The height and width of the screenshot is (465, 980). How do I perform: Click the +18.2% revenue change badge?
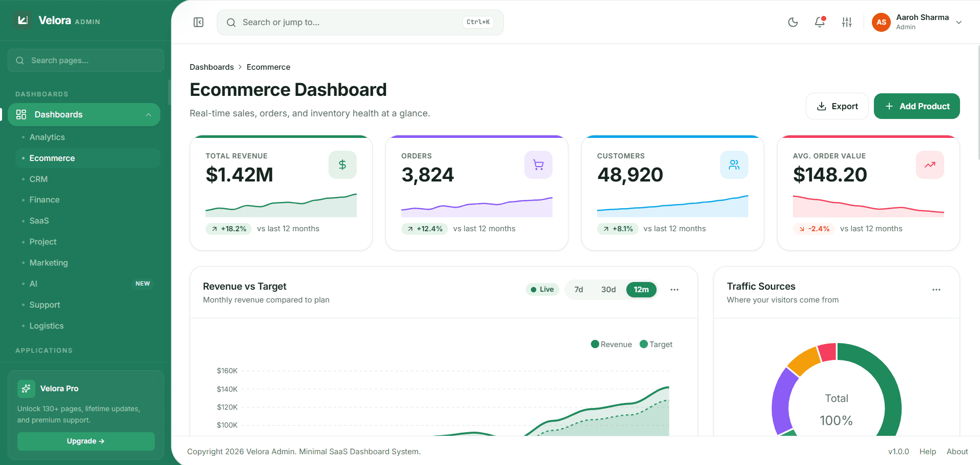(x=229, y=229)
